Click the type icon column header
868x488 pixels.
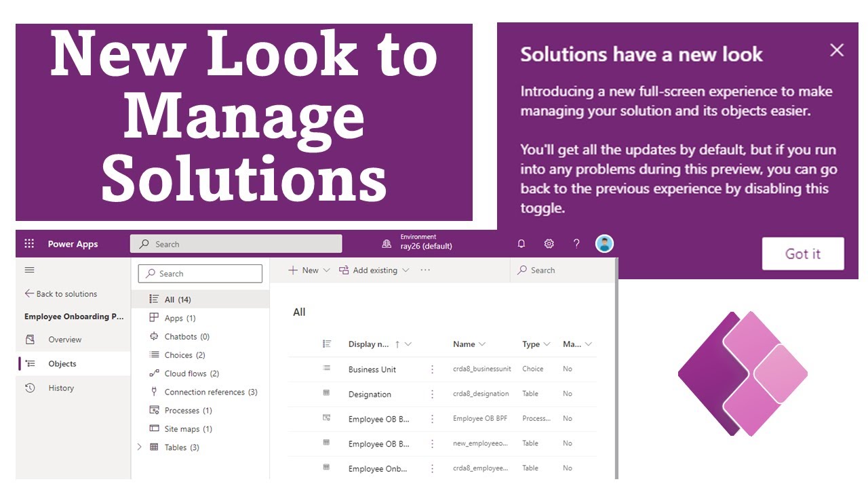tap(327, 344)
